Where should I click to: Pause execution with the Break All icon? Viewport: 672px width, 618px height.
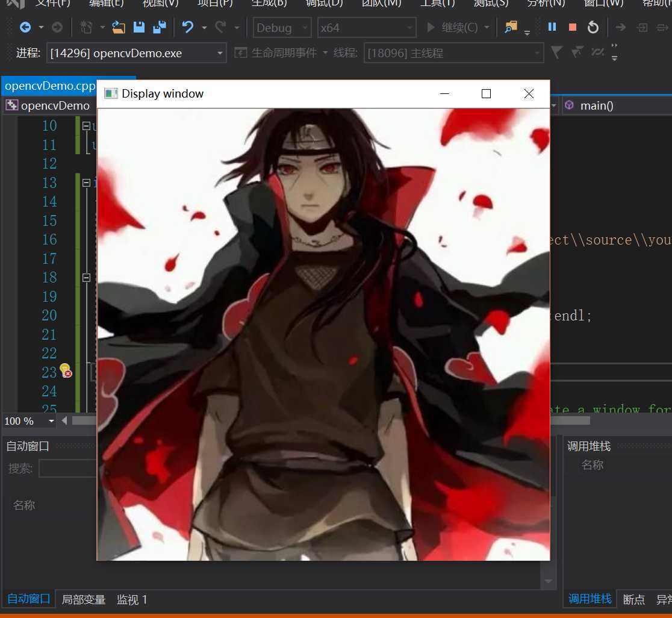552,27
